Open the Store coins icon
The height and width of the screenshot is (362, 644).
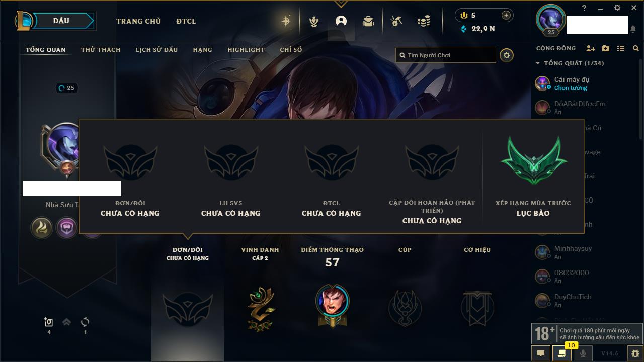[424, 21]
